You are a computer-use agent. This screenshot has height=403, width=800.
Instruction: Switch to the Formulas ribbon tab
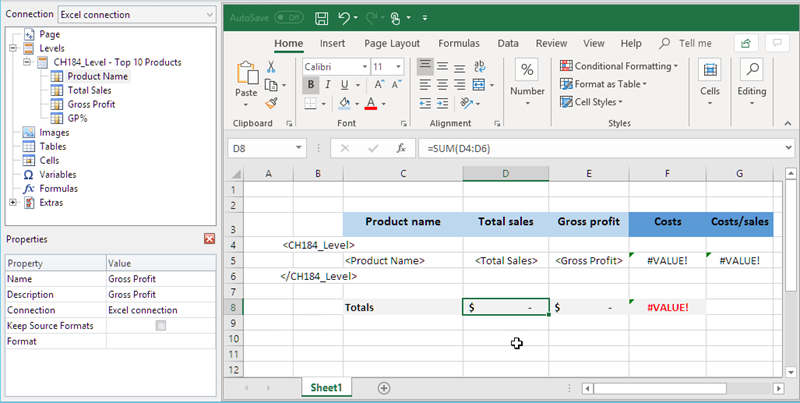point(459,44)
